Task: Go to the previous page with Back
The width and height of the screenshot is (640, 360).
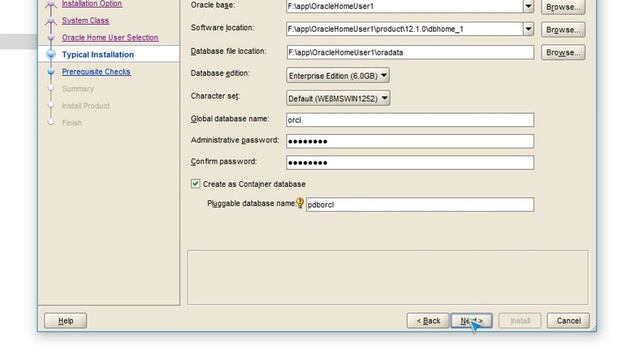Action: pyautogui.click(x=428, y=321)
